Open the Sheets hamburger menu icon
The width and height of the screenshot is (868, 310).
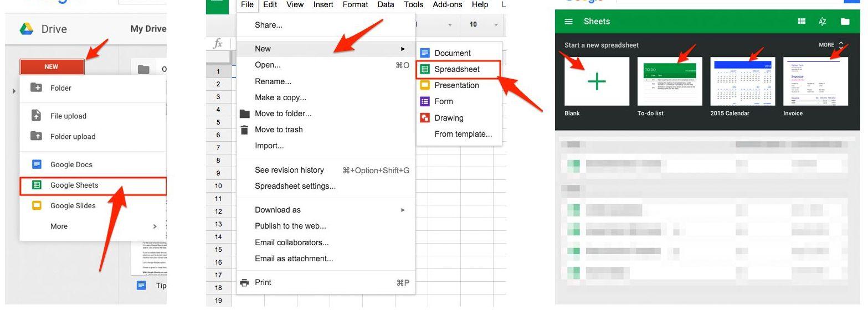coord(568,22)
